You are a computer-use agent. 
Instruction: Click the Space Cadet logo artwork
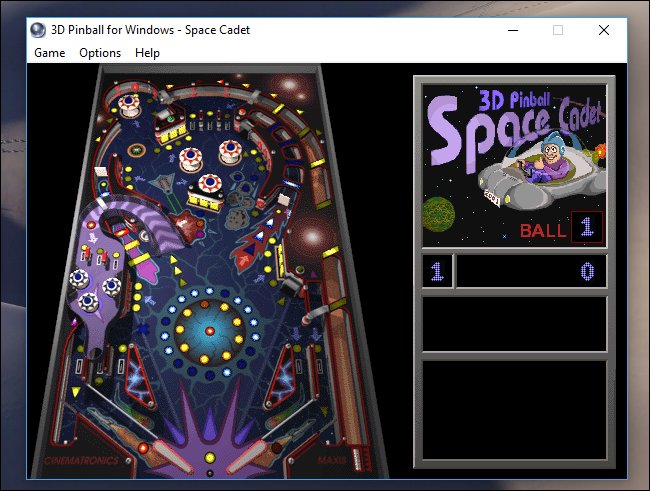tap(514, 165)
